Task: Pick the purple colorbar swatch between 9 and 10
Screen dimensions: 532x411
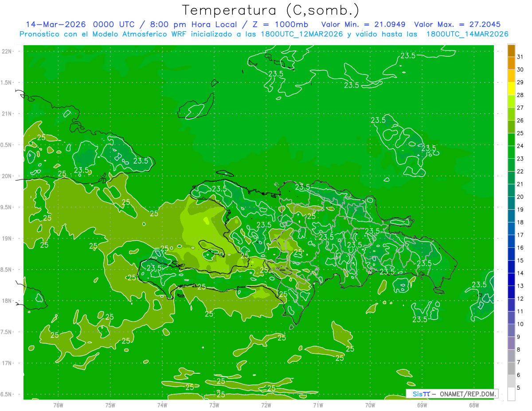Action: tap(511, 330)
